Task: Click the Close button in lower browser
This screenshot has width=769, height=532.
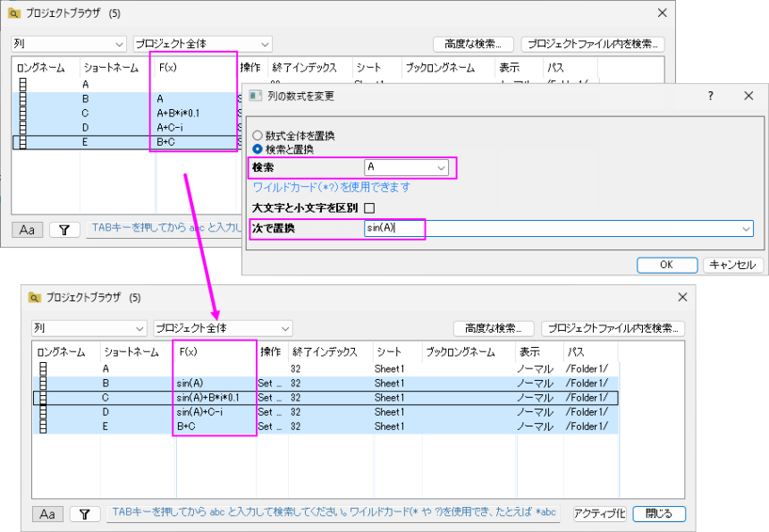Action: tap(659, 513)
